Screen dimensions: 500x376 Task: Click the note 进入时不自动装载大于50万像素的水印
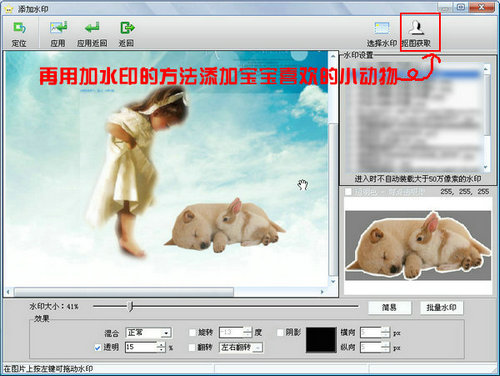[x=418, y=179]
